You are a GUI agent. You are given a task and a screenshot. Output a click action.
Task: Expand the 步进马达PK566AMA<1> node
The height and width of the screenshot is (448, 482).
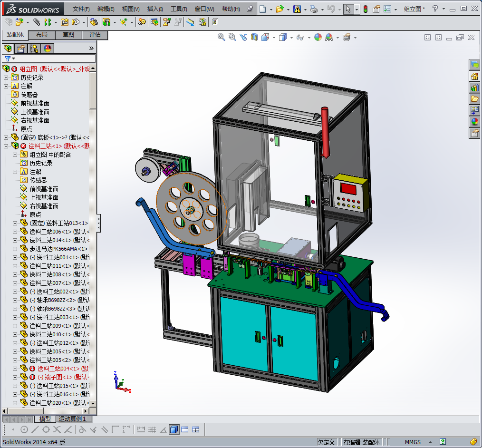pyautogui.click(x=15, y=249)
